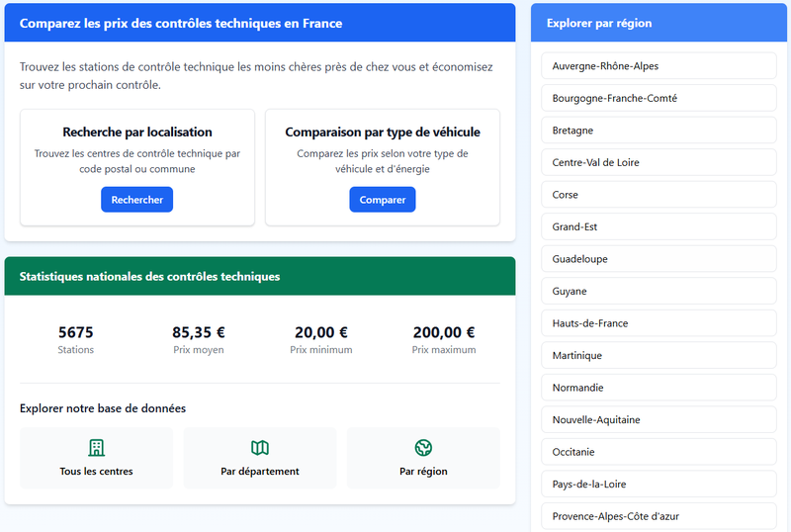The image size is (791, 532).
Task: Click the blue Comparer button
Action: click(x=383, y=200)
